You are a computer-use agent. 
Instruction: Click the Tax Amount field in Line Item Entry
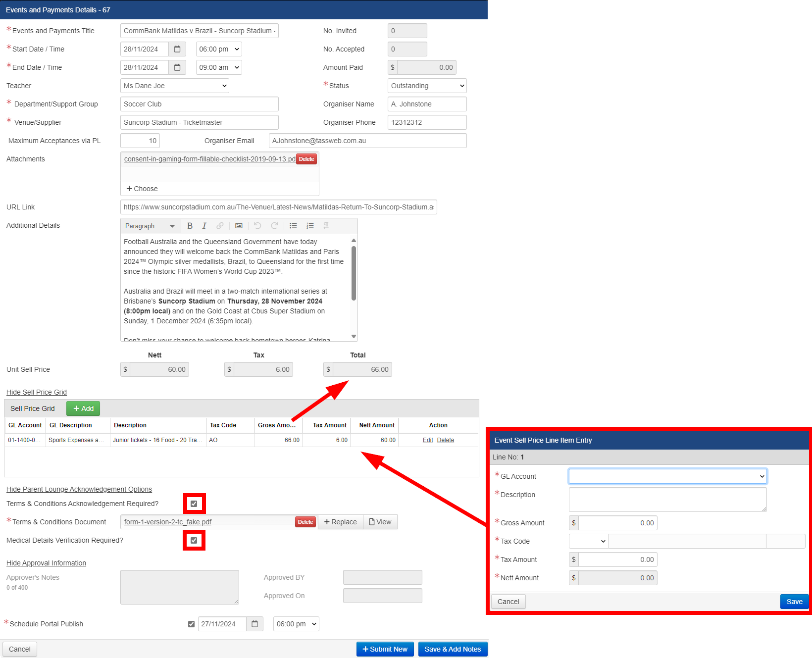tap(618, 559)
